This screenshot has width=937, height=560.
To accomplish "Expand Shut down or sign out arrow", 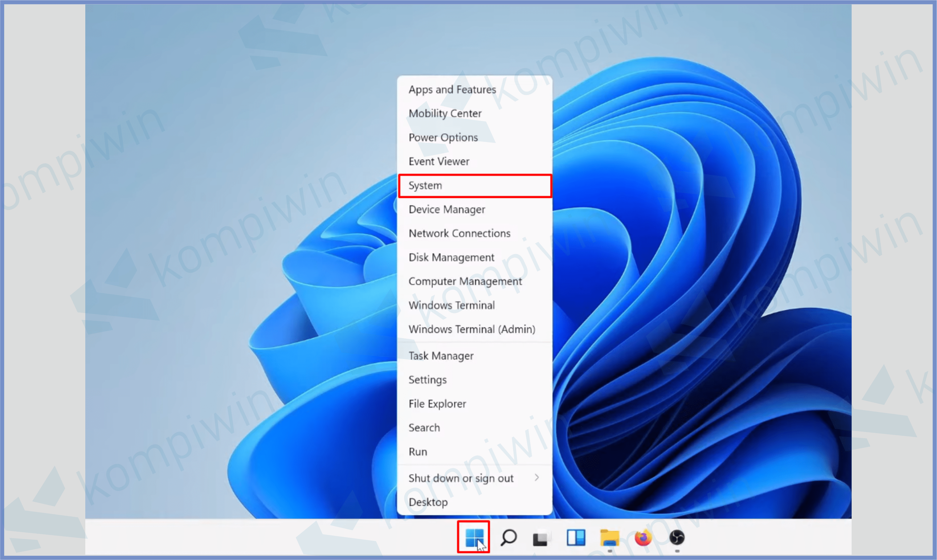I will pos(537,478).
